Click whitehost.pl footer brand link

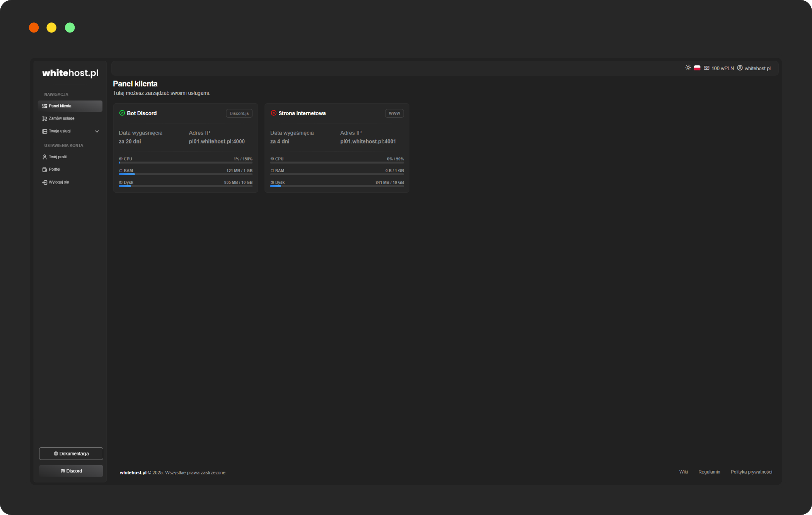tap(133, 473)
